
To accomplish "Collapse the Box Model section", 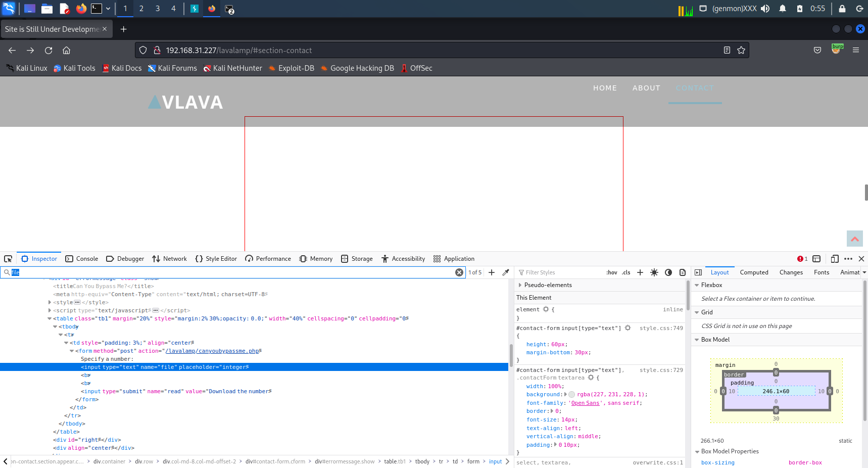I will pos(697,340).
